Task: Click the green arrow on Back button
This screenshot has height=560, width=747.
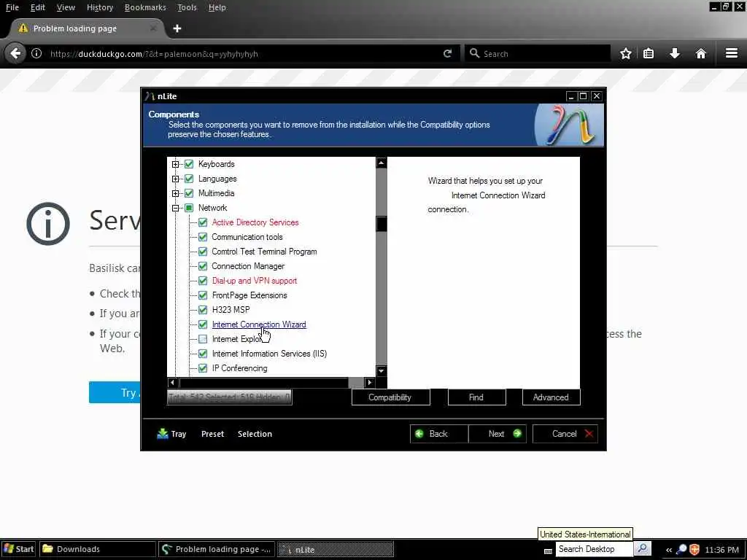Action: (x=419, y=434)
